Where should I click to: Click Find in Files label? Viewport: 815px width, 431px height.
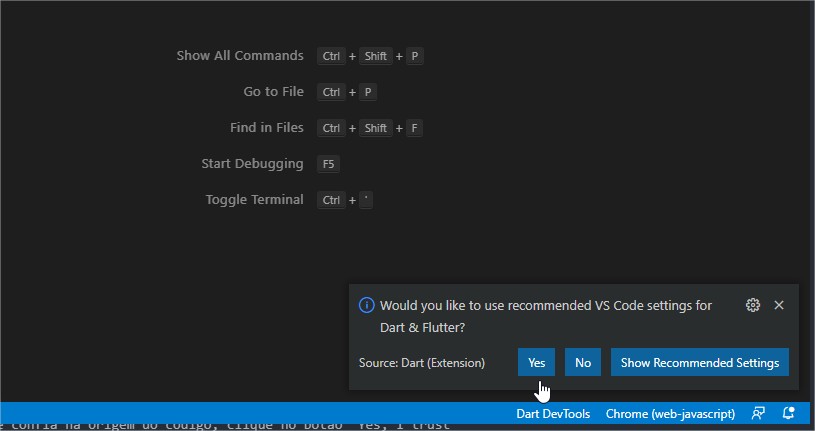click(x=267, y=127)
